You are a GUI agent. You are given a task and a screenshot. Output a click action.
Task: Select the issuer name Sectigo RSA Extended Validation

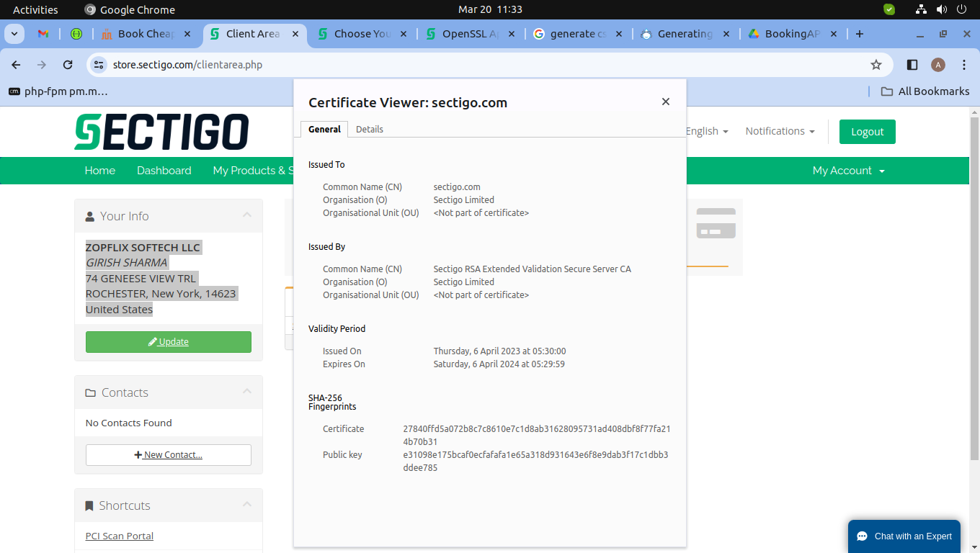point(532,269)
